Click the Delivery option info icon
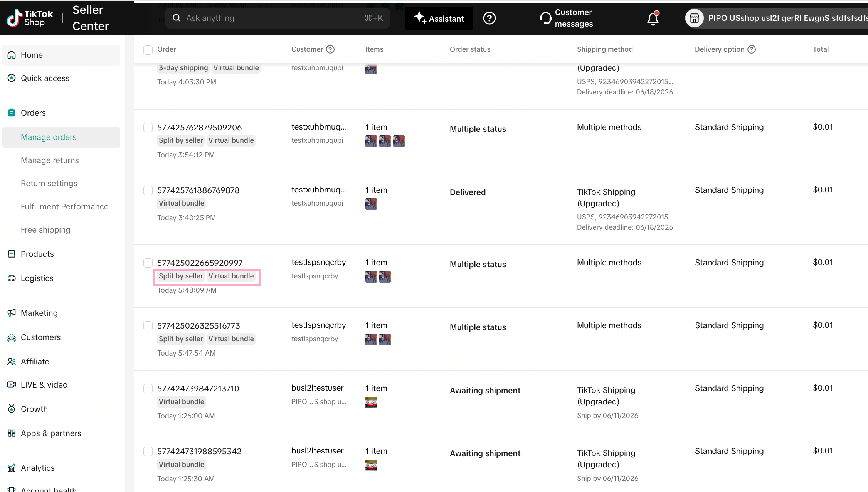The image size is (868, 492). pyautogui.click(x=752, y=49)
